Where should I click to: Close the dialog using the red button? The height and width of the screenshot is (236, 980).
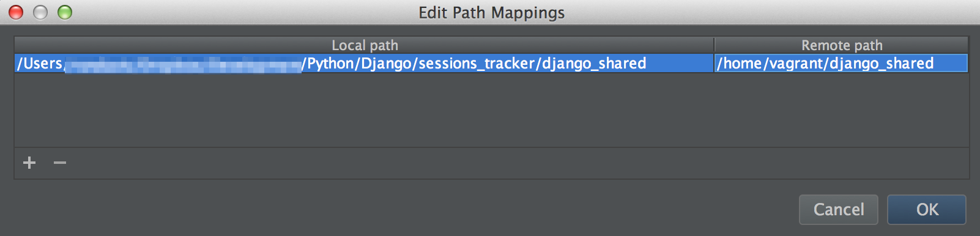point(16,12)
